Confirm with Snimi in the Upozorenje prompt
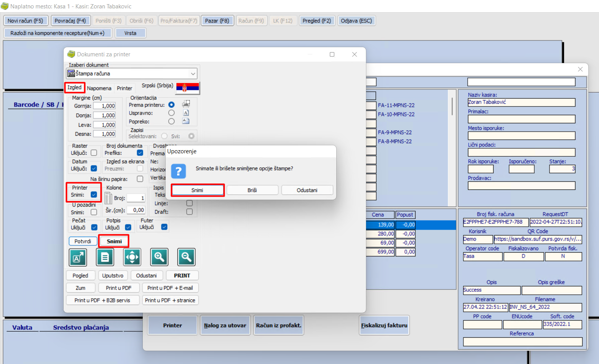 (197, 190)
